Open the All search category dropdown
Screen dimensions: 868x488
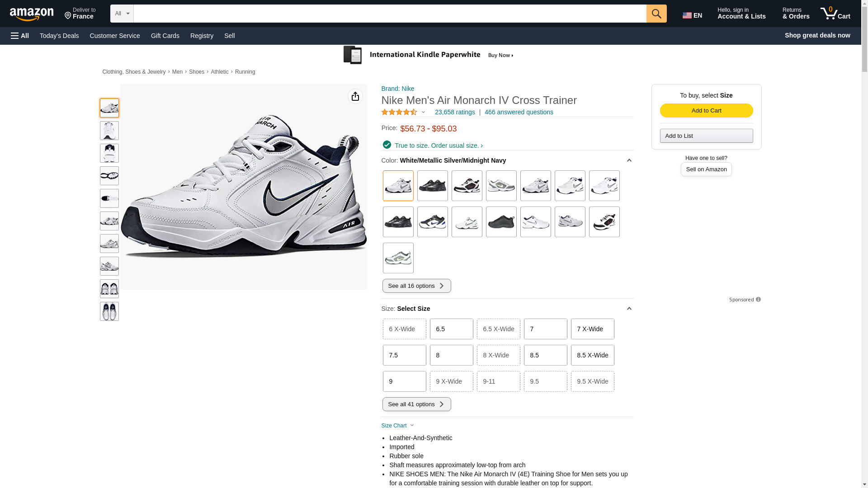122,14
